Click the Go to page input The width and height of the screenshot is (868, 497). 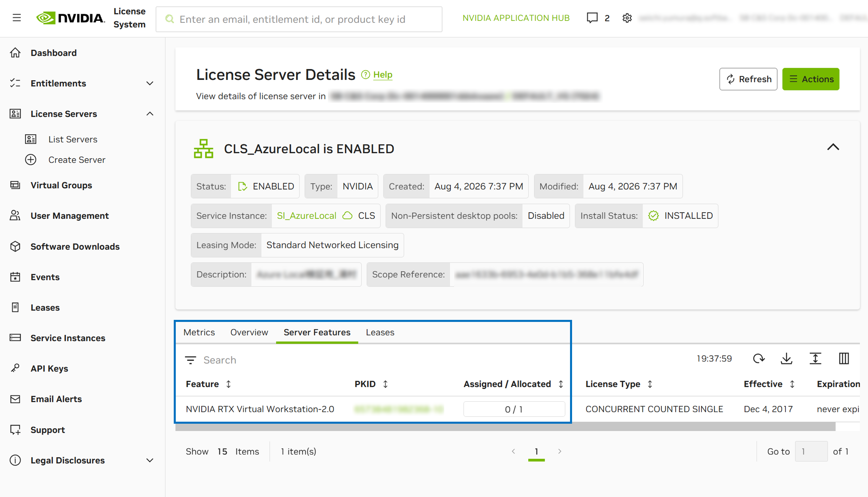(x=811, y=451)
